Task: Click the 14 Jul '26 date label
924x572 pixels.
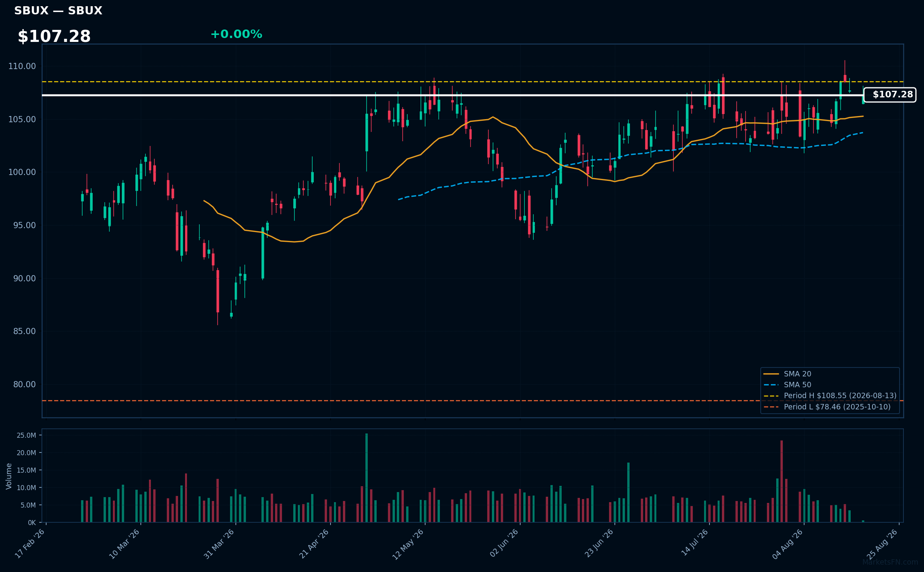Action: [694, 542]
